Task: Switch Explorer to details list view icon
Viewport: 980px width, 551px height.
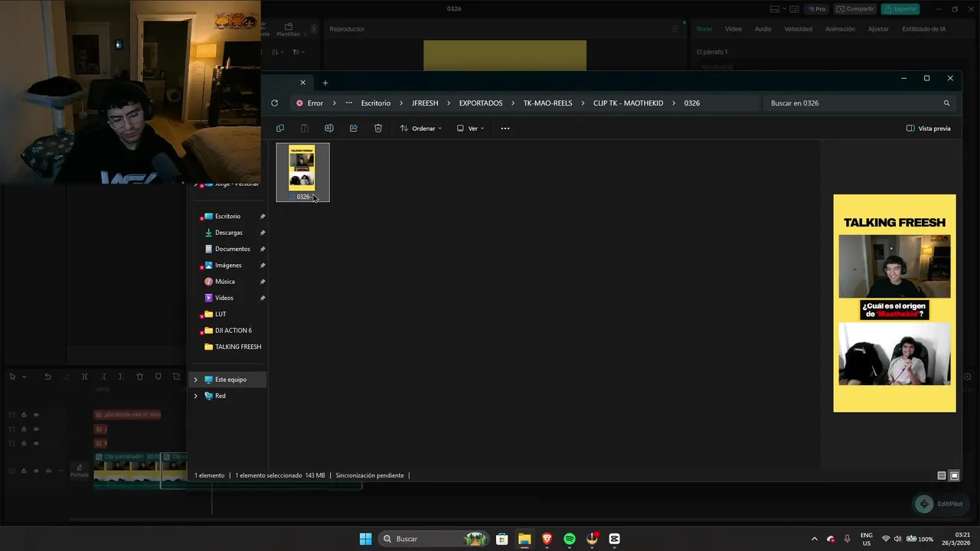Action: [x=942, y=476]
